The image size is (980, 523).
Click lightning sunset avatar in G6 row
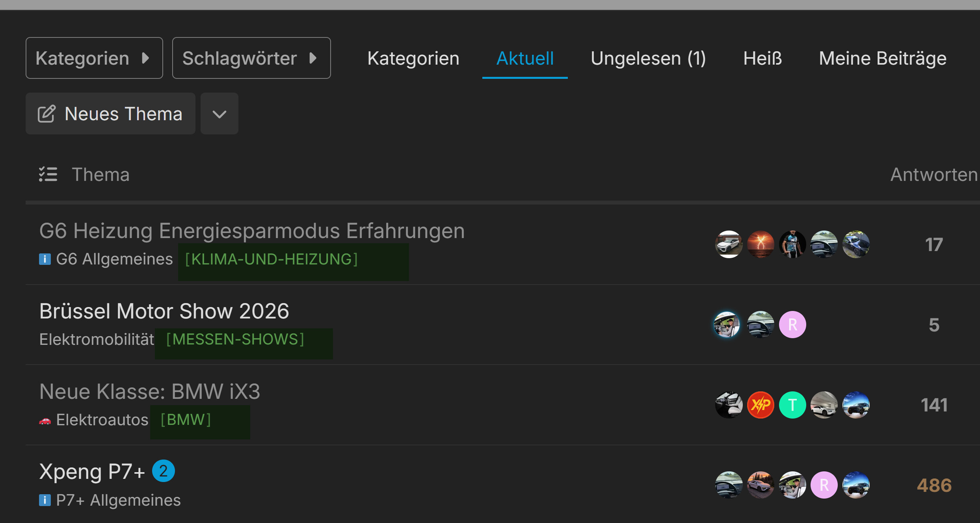coord(760,244)
